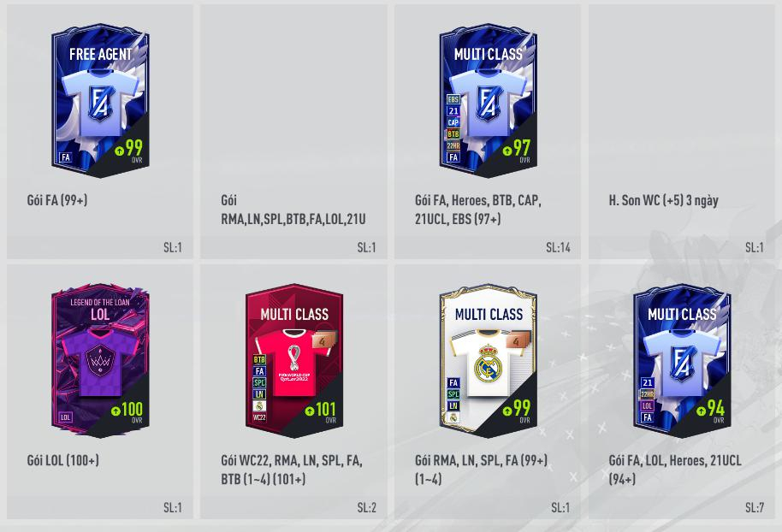Select the H. Son WC (+5) 3 ngày item
782x532 pixels.
click(682, 132)
